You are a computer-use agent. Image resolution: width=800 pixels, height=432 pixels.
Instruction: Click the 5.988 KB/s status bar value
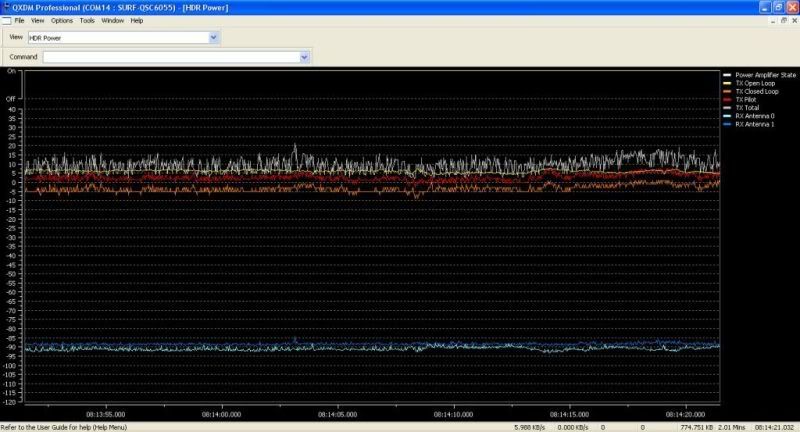[530, 427]
